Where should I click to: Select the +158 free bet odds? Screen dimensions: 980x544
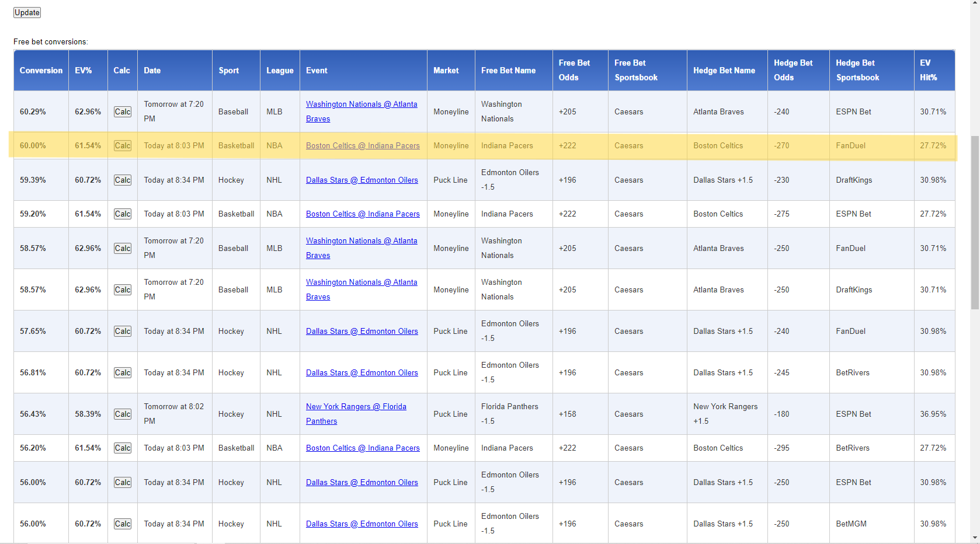tap(567, 414)
